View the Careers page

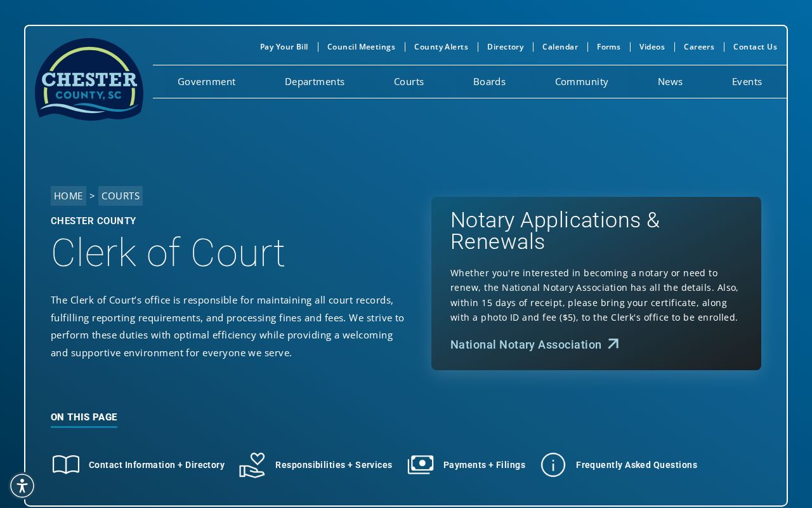pyautogui.click(x=699, y=47)
